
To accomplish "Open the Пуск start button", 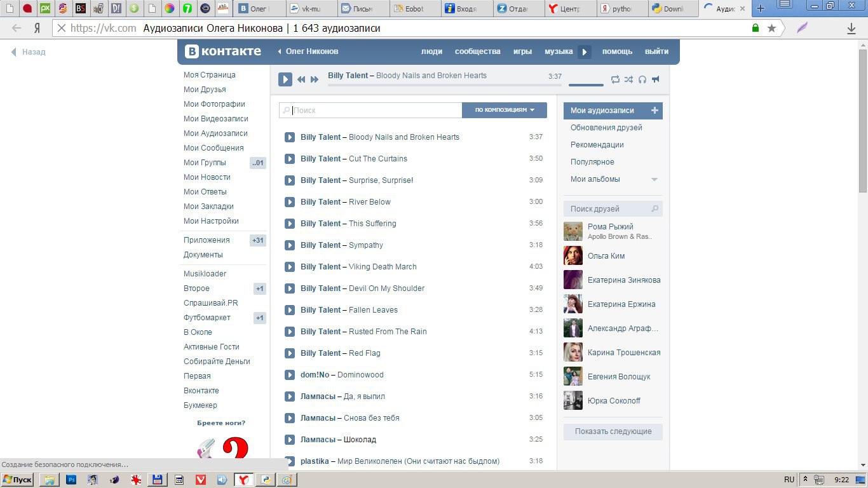I will (x=18, y=480).
